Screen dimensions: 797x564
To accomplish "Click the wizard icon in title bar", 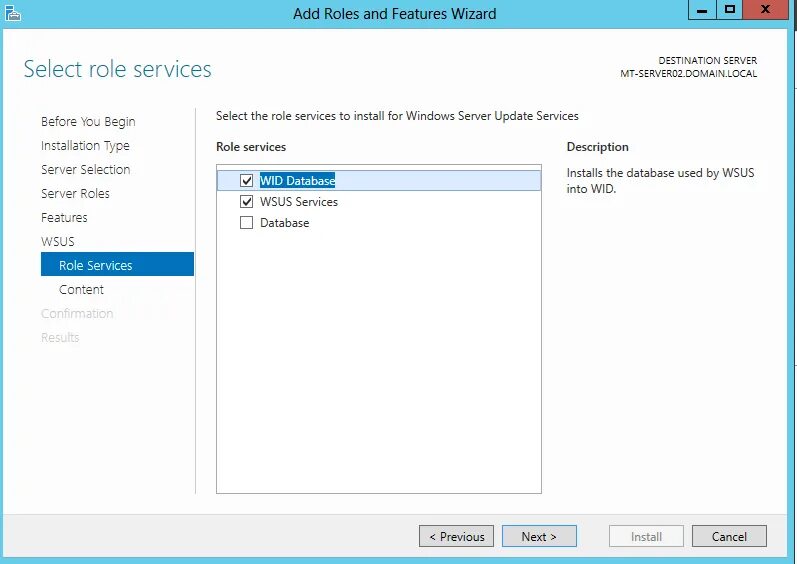I will 13,13.
